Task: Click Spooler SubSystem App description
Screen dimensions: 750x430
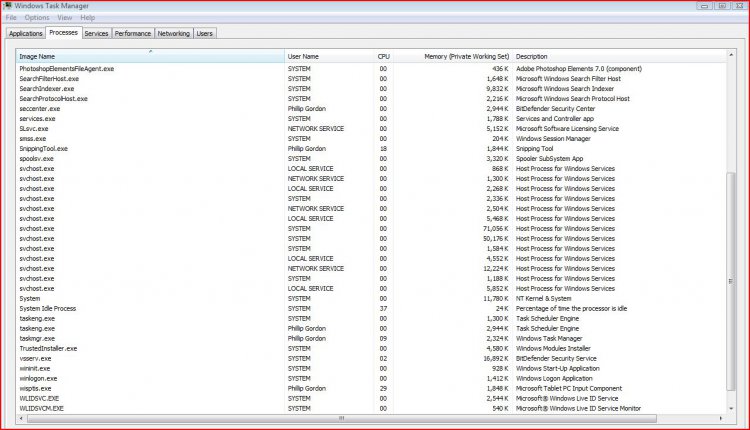Action: 549,159
